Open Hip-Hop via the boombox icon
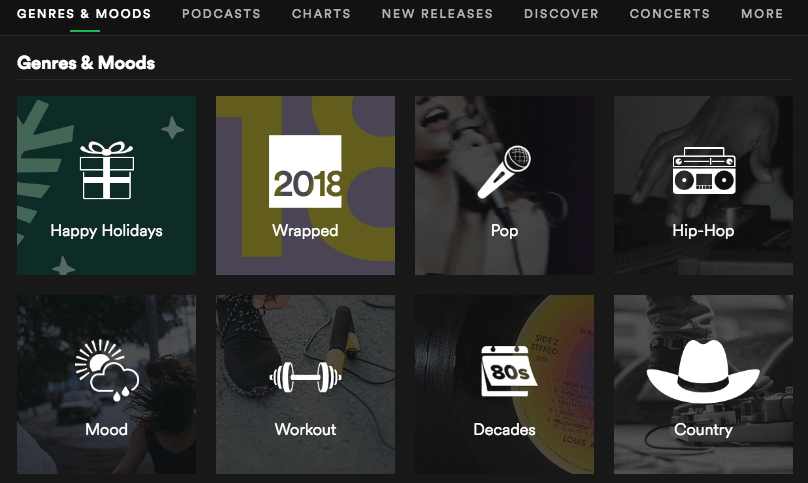 pyautogui.click(x=703, y=171)
